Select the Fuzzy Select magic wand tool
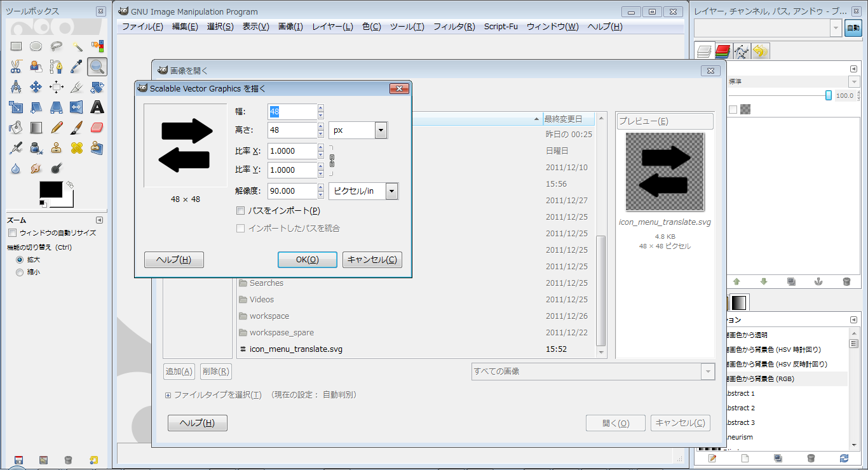868x470 pixels. point(78,46)
